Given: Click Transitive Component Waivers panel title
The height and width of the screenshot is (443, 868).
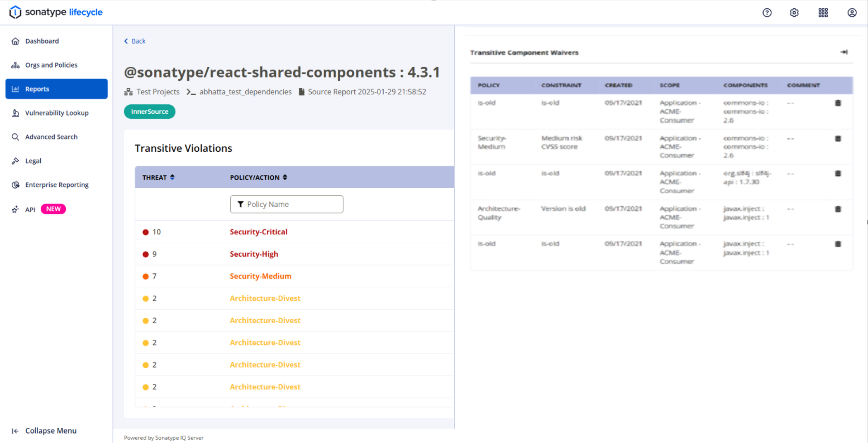Looking at the screenshot, I should 524,52.
